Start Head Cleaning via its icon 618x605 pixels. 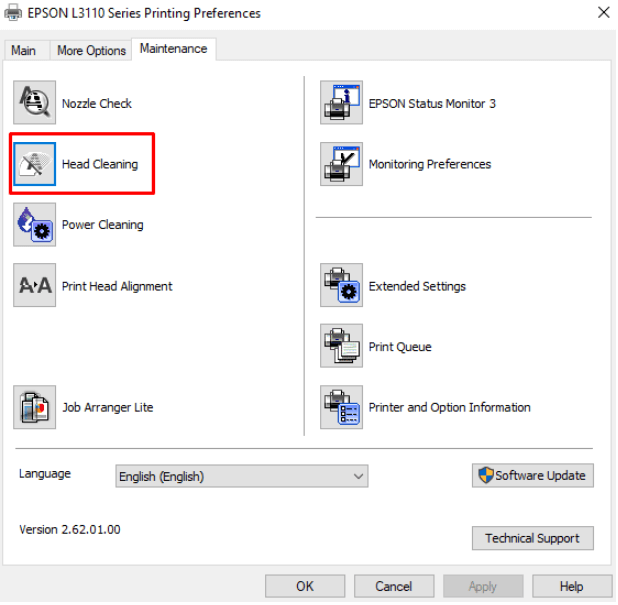tap(34, 164)
